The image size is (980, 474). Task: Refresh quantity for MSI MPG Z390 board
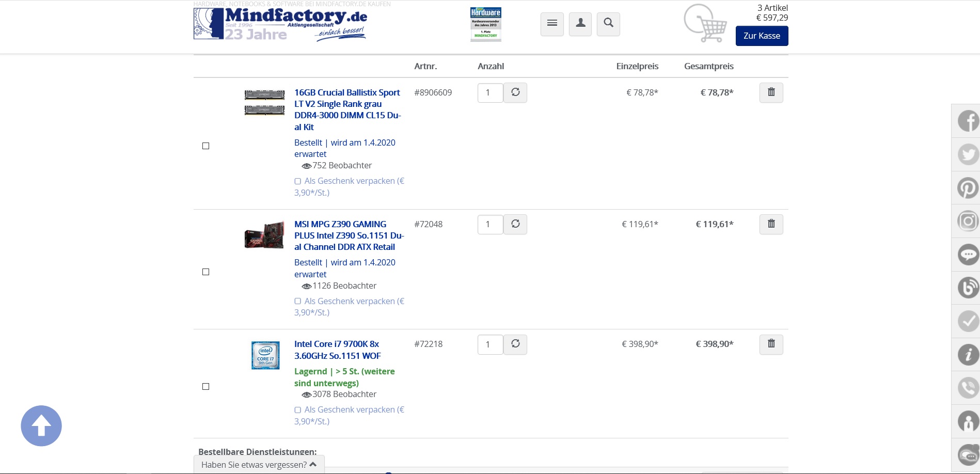[x=515, y=225]
